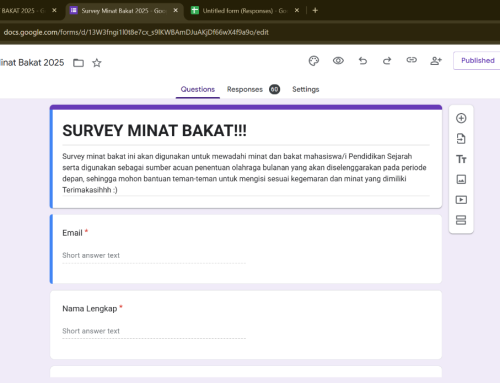Close the Untitled form (Responses) browser tab
Image resolution: width=500 pixels, height=383 pixels.
coord(297,10)
